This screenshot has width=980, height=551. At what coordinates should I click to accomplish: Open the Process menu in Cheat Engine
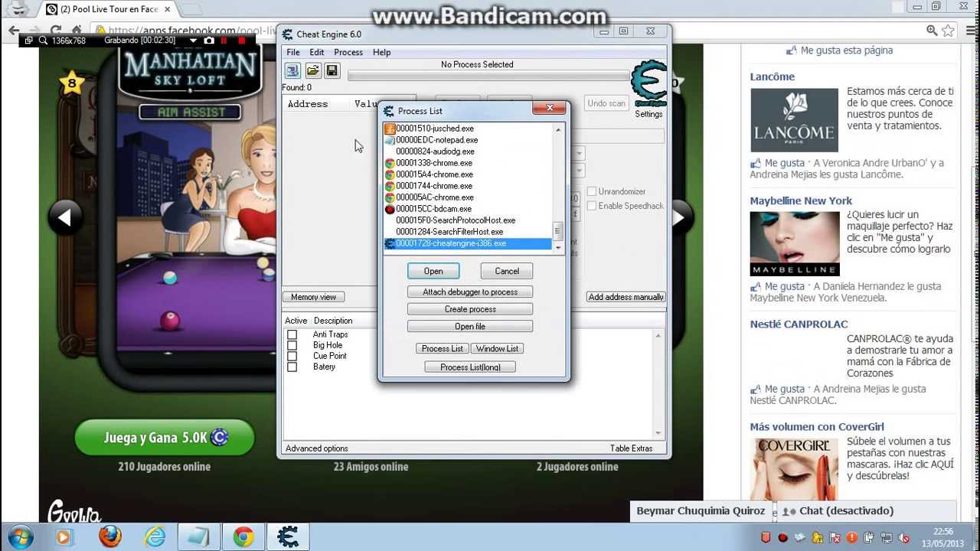[348, 52]
